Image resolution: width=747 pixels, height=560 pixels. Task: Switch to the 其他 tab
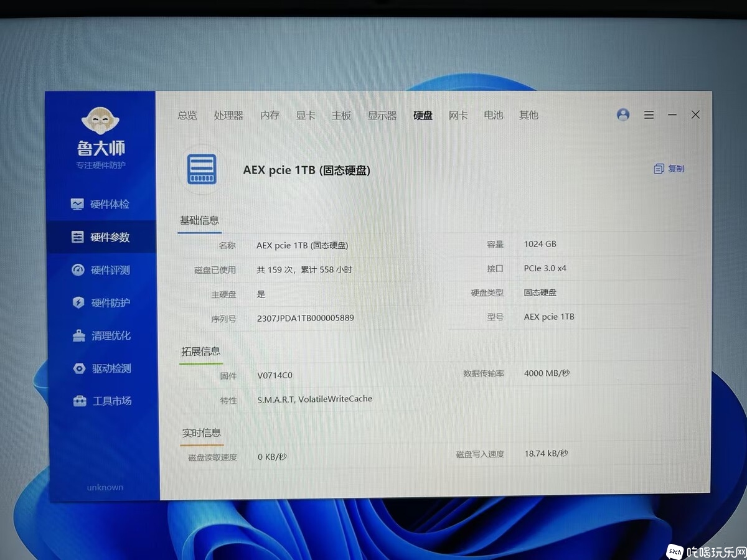(x=529, y=115)
